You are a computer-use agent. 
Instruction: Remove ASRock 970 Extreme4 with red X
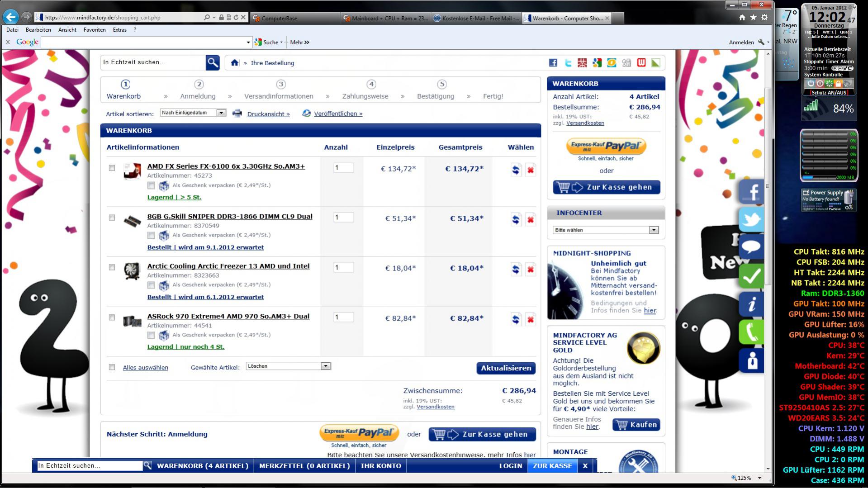tap(530, 320)
